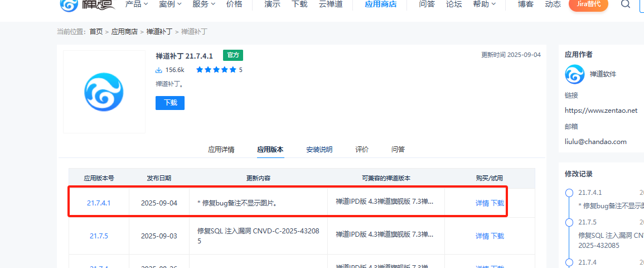Switch to the 应用版本 tab
The width and height of the screenshot is (644, 268).
click(270, 150)
